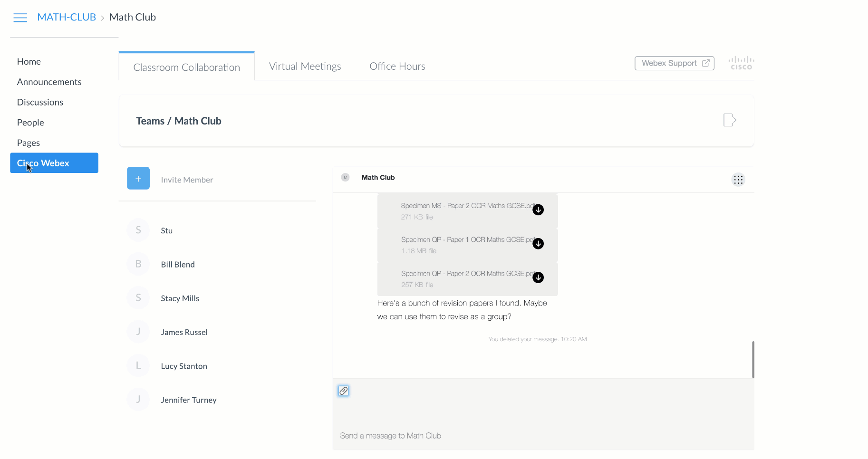Click Jennifer Turney's J avatar

point(138,400)
